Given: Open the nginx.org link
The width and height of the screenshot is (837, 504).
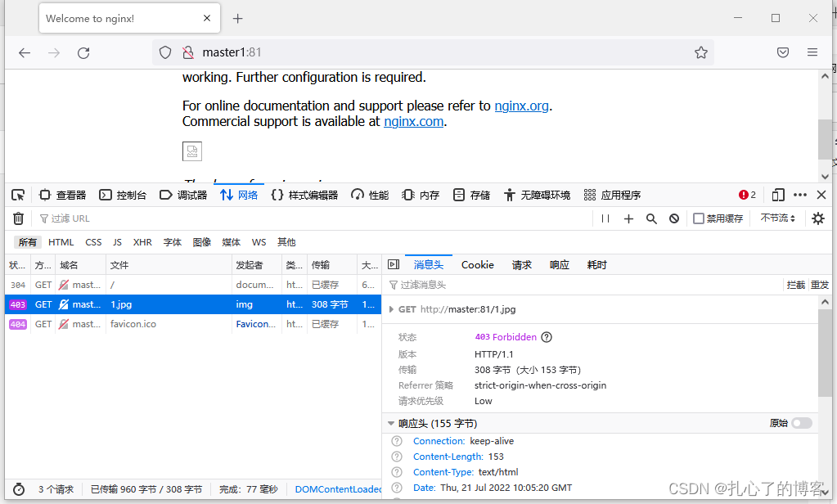Looking at the screenshot, I should [521, 106].
